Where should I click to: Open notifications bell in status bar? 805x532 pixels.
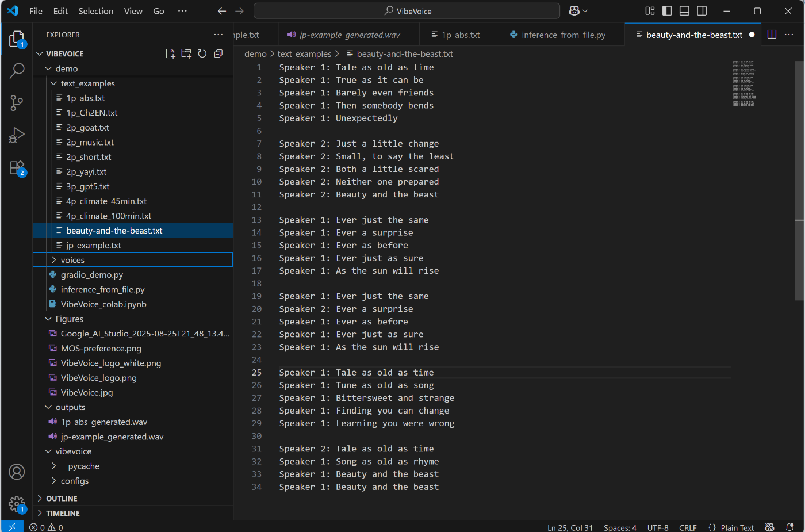[x=790, y=527]
